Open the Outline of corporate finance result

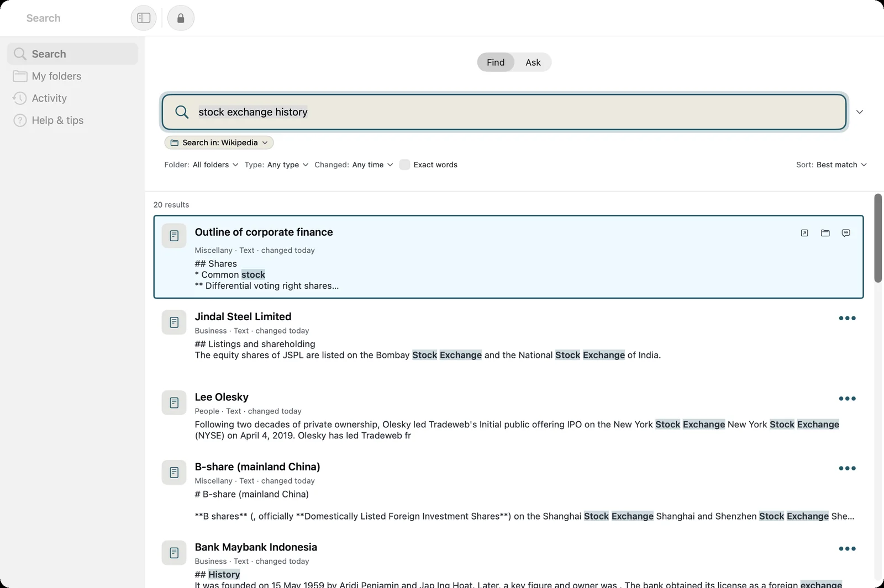pos(508,257)
